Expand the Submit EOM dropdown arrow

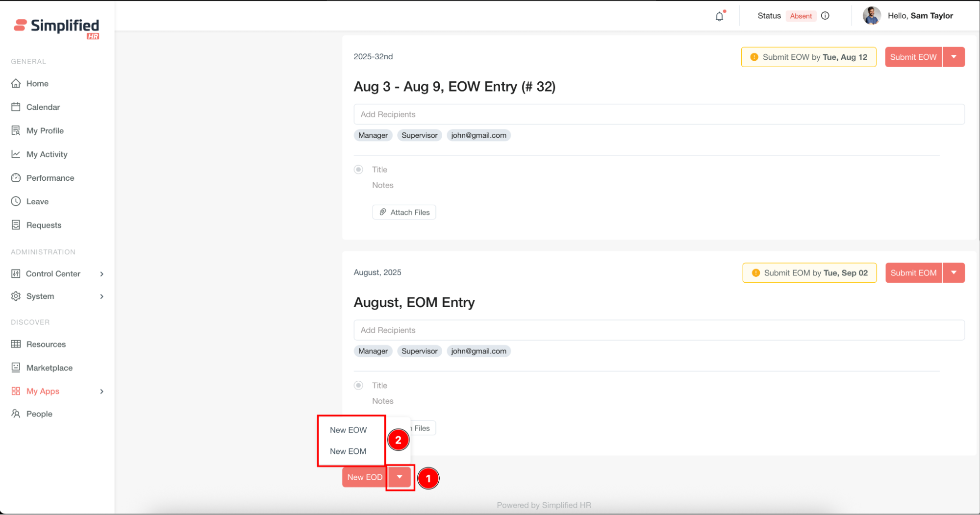click(954, 273)
